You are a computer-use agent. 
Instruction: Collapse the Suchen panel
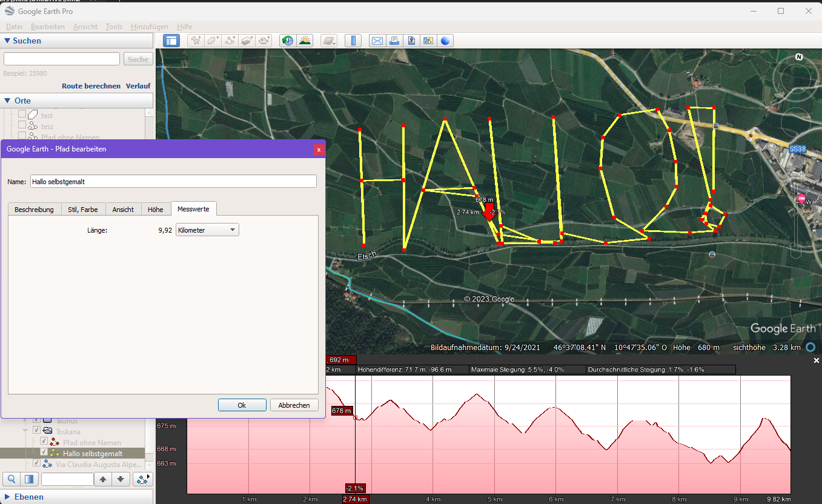(x=7, y=41)
